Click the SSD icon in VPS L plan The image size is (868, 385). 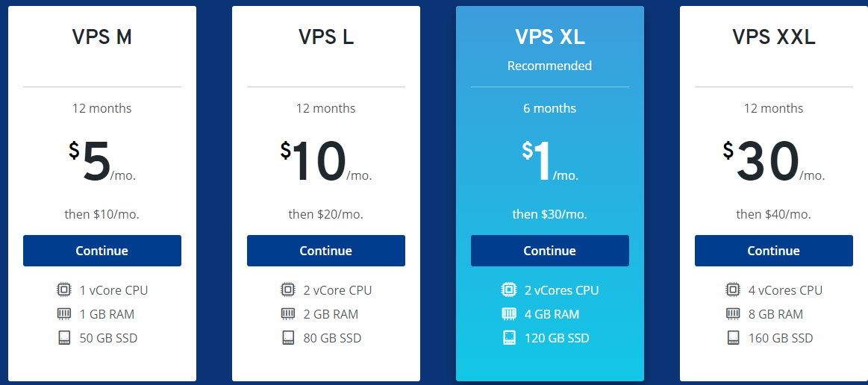[288, 337]
